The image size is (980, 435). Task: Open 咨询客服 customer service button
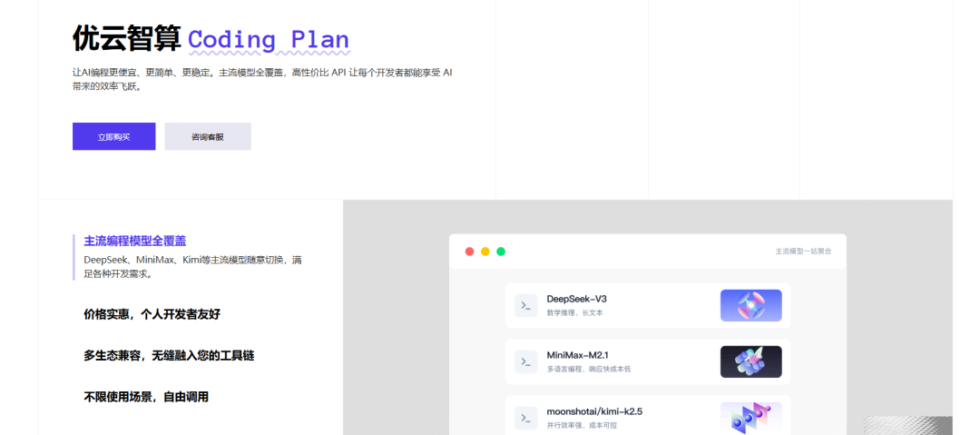click(208, 136)
